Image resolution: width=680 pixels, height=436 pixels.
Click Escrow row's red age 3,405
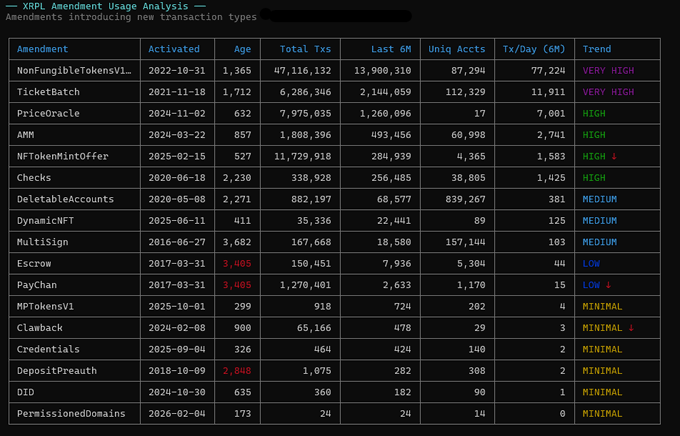237,264
